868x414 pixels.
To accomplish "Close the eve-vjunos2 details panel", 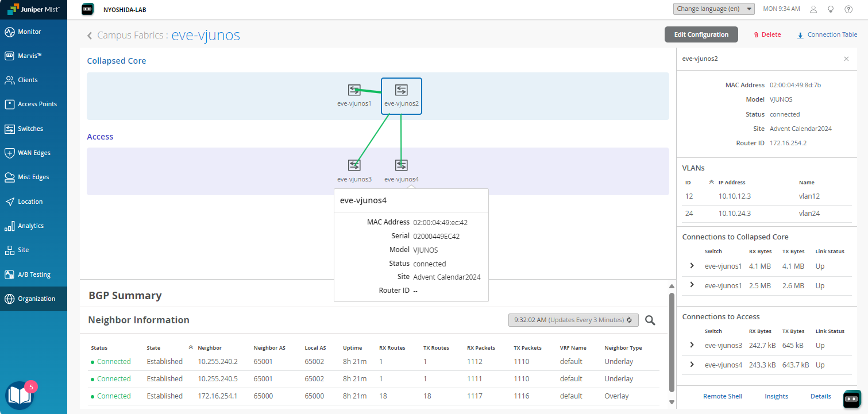I will 846,59.
